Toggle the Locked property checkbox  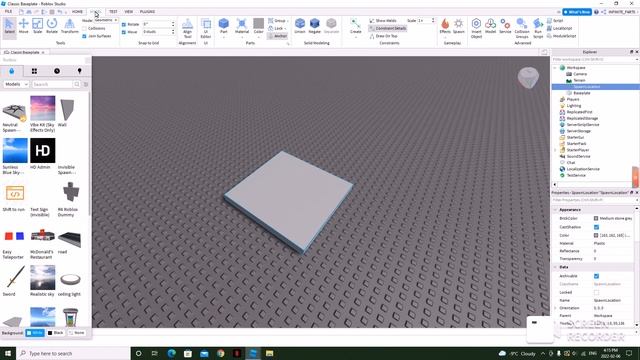pos(596,292)
